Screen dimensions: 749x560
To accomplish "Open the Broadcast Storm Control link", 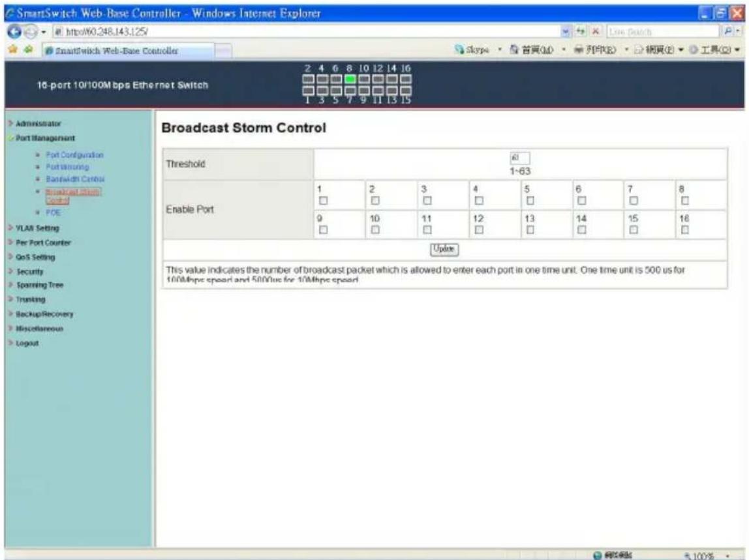I will coord(73,196).
